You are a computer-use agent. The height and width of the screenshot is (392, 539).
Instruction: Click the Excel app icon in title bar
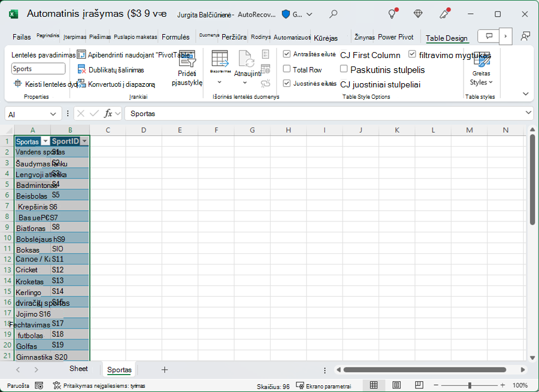[x=13, y=14]
